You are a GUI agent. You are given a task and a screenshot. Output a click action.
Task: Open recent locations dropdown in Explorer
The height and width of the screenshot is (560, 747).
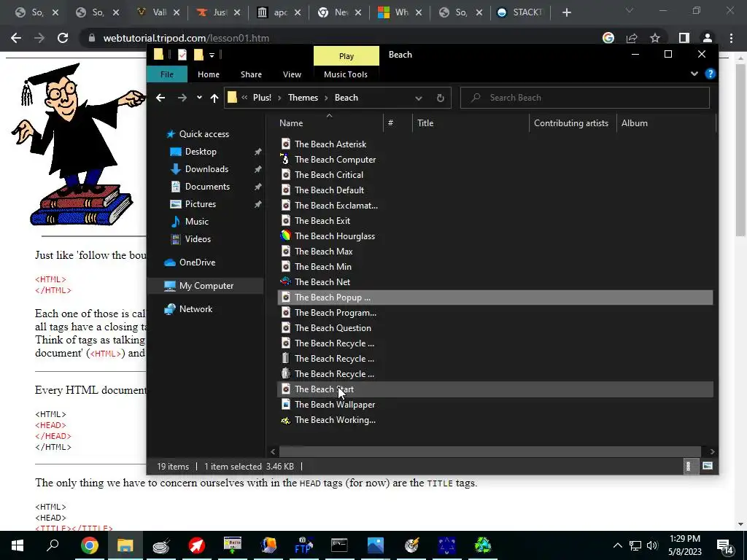(x=199, y=98)
